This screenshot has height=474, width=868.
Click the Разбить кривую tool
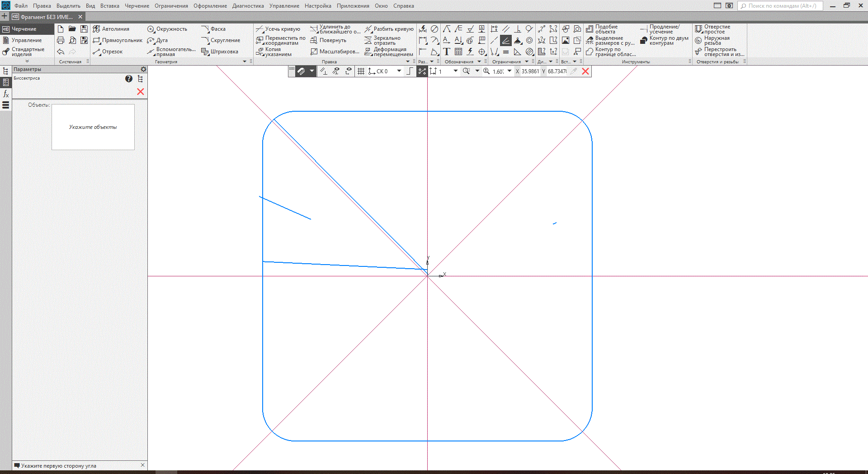tap(389, 29)
